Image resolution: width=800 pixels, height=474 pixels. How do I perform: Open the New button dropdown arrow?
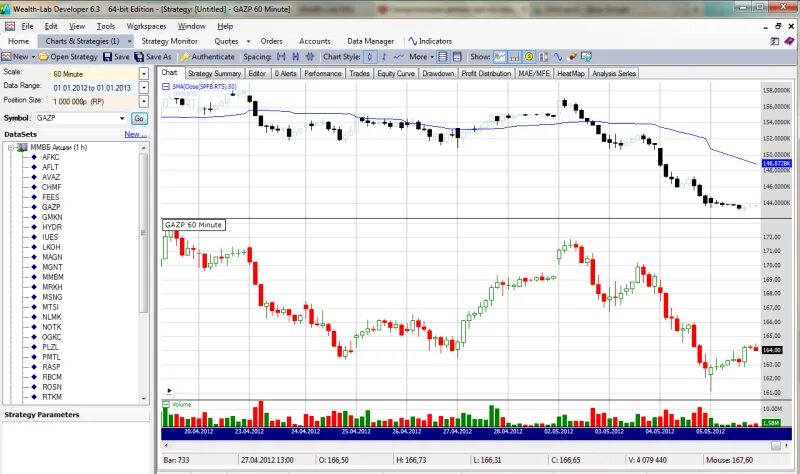33,57
